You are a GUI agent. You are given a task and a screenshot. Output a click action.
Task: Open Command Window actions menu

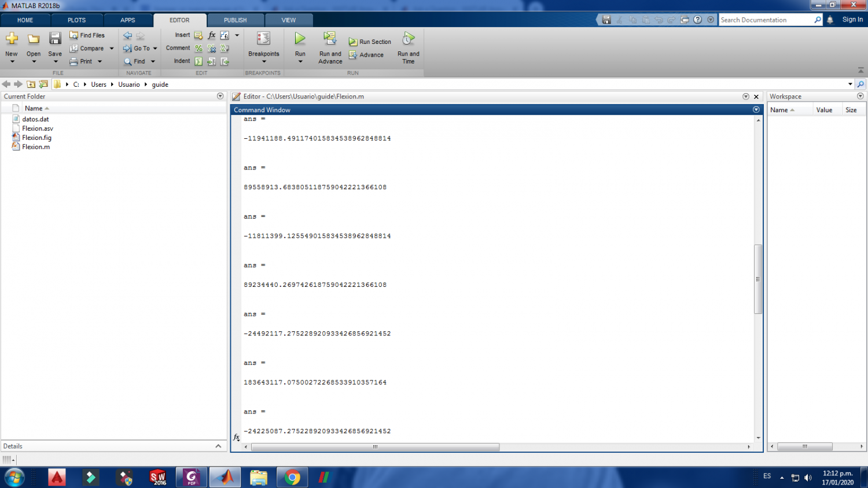point(756,110)
